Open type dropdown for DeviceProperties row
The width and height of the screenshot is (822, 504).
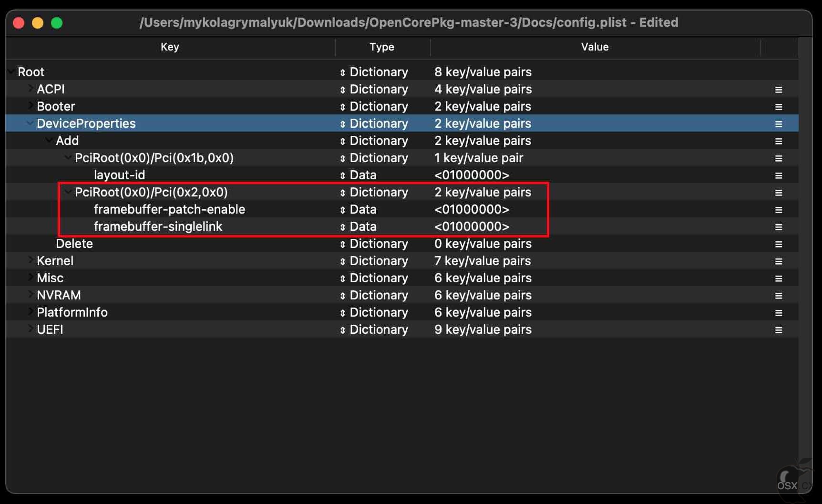click(x=342, y=124)
